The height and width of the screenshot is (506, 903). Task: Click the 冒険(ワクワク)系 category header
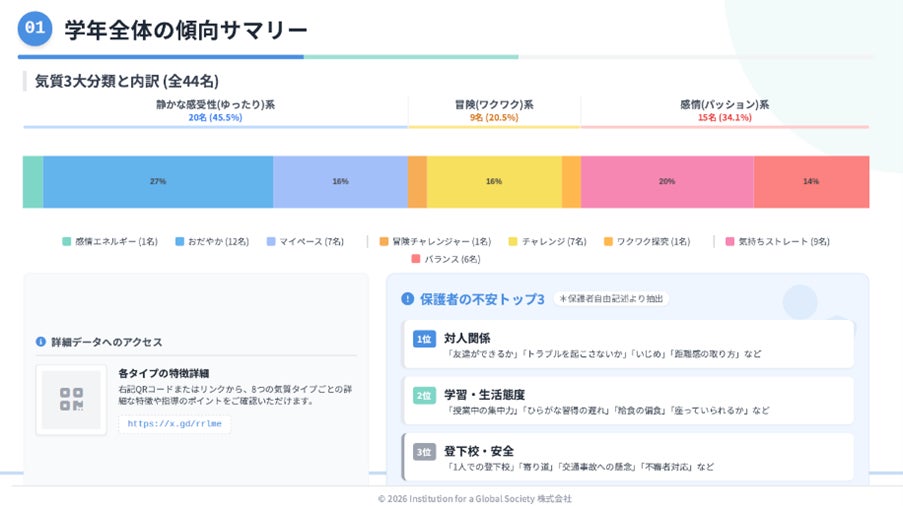(494, 105)
